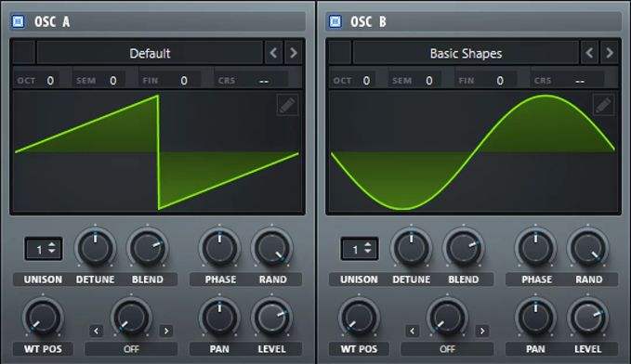Click OSC A unison voices stepper
631x364 pixels.
coord(44,249)
